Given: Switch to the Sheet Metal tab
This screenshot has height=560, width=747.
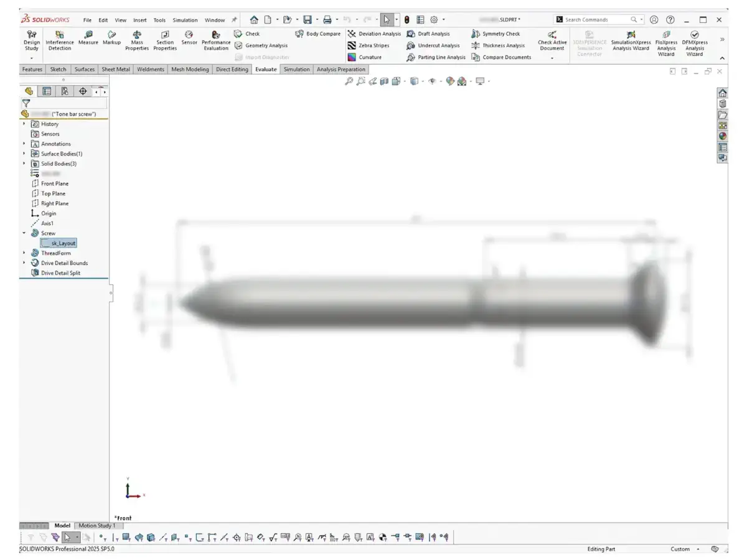Looking at the screenshot, I should point(115,69).
